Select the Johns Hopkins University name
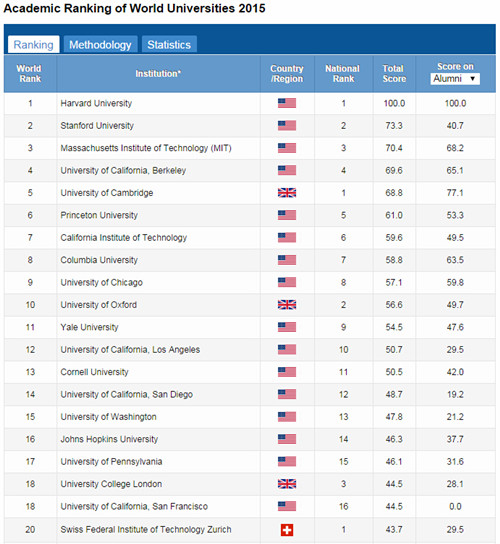Viewport: 500px width, 544px height. pyautogui.click(x=109, y=439)
